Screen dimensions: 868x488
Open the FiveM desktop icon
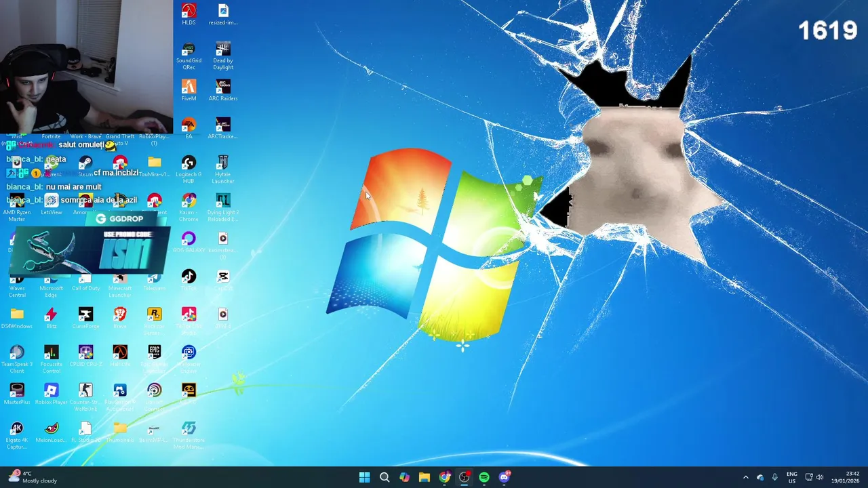[x=189, y=90]
